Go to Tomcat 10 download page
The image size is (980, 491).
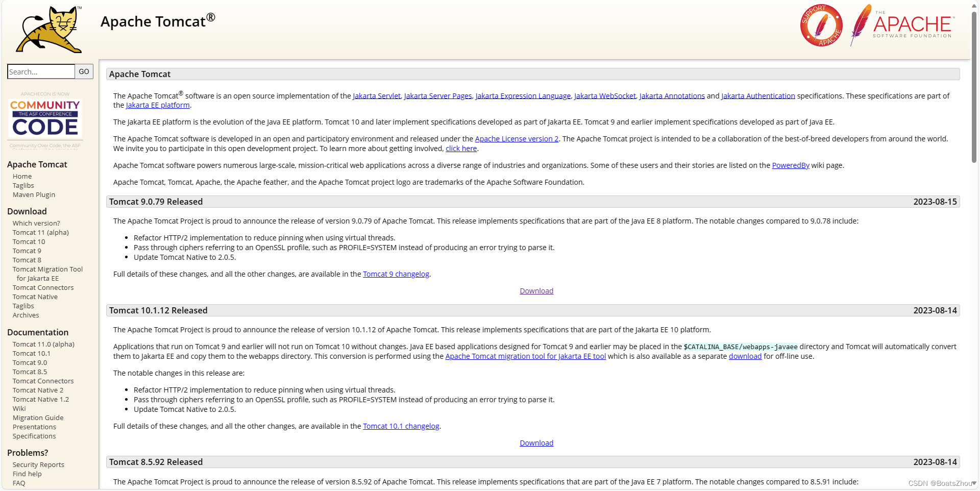click(x=29, y=242)
